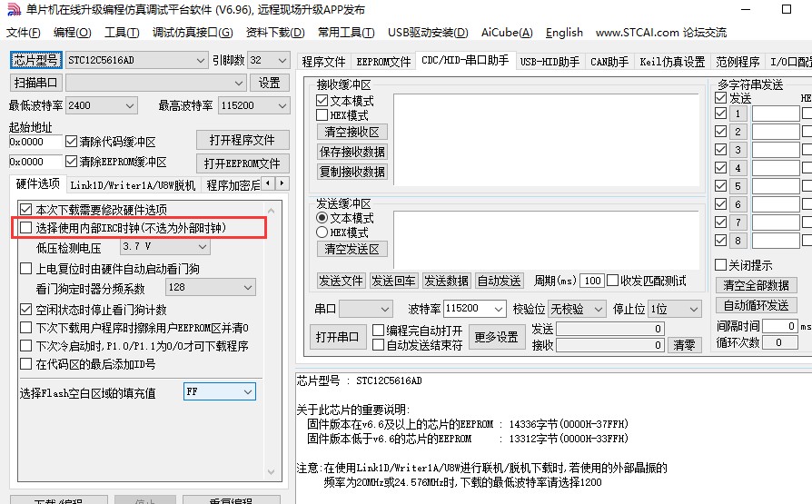Expand the 串口 port dropdown
The image size is (812, 504).
[385, 310]
